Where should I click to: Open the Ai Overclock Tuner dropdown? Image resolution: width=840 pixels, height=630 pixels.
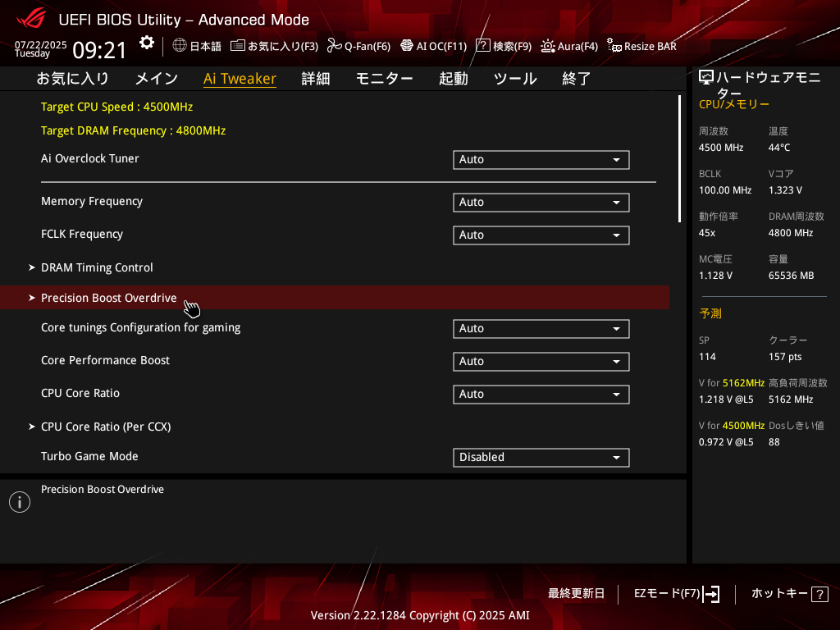pyautogui.click(x=541, y=160)
